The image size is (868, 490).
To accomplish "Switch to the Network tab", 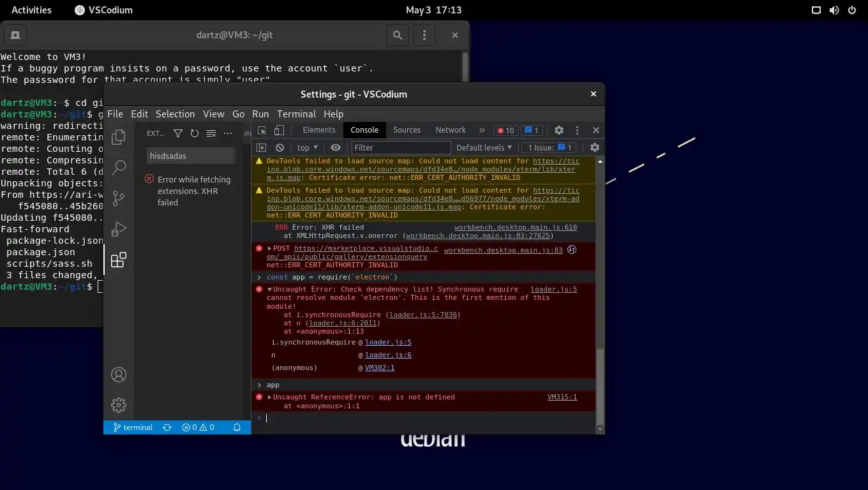I will [x=451, y=130].
